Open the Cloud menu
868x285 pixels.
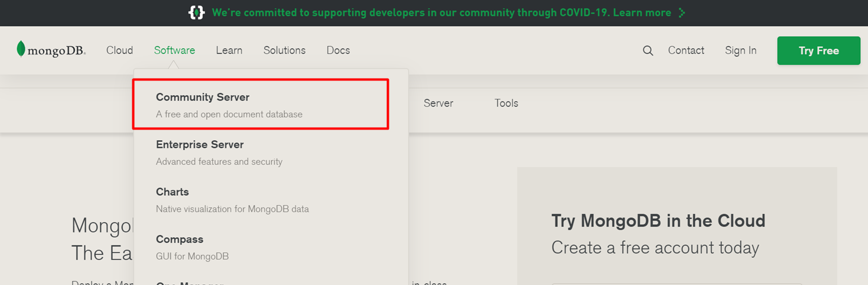[119, 50]
